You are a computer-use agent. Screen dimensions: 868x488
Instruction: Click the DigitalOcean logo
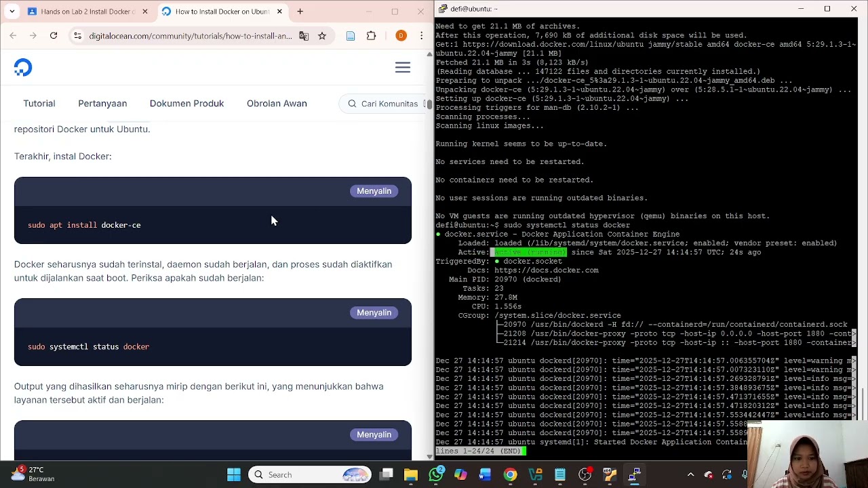(23, 68)
